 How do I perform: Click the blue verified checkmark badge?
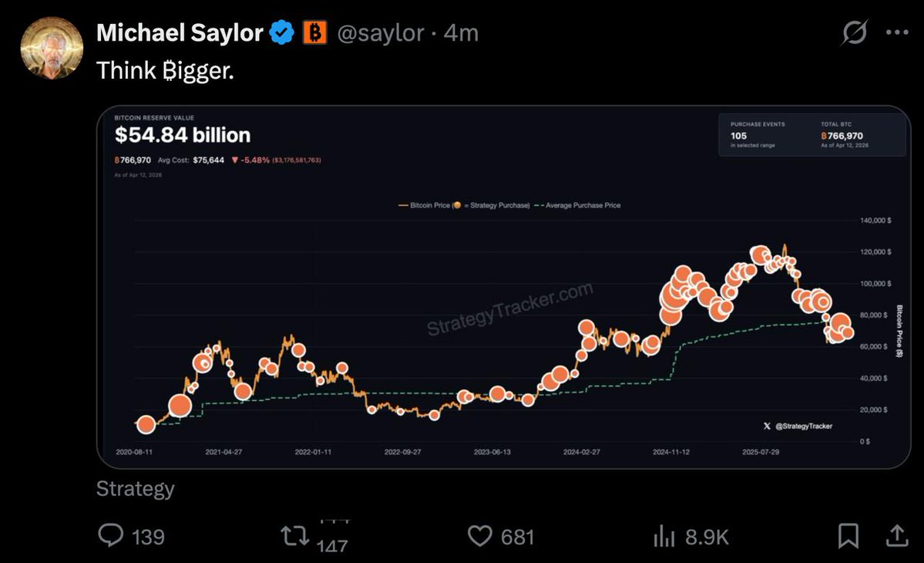[283, 32]
